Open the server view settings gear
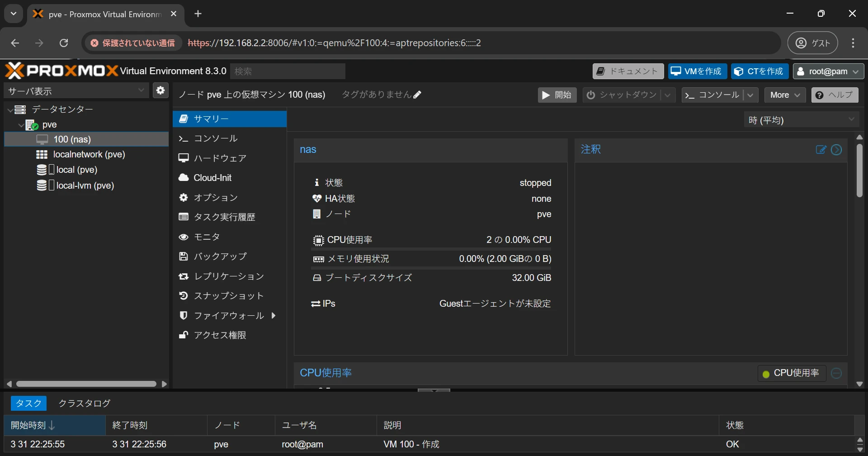This screenshot has width=868, height=456. pyautogui.click(x=160, y=90)
